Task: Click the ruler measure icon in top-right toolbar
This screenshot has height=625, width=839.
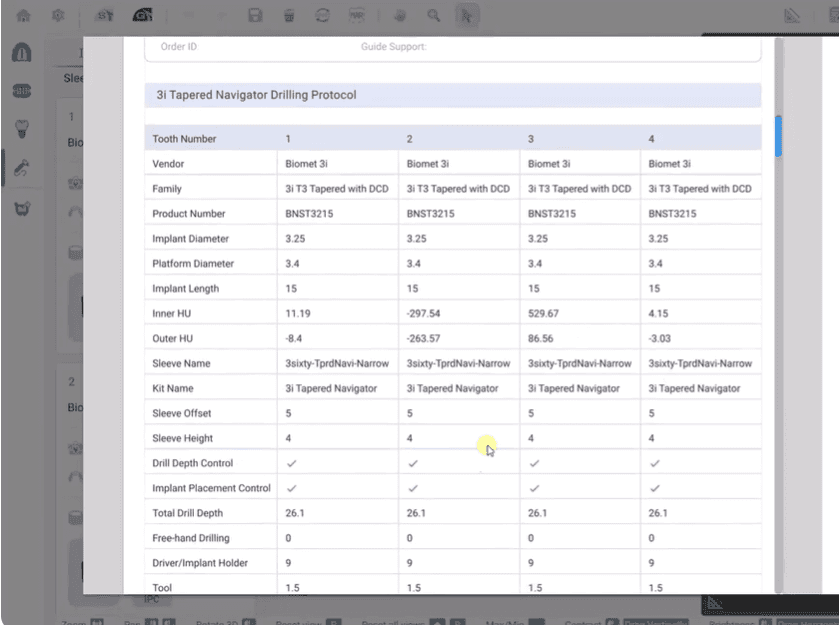Action: [791, 16]
